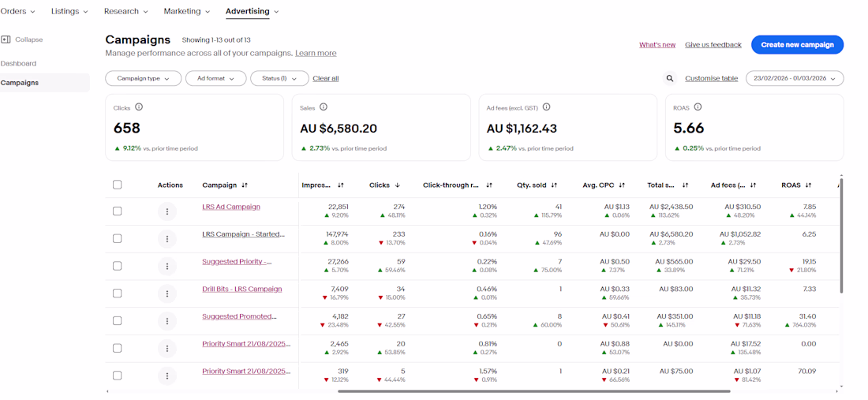Open actions menu for Suggested Promoted row
The height and width of the screenshot is (400, 868).
167,321
